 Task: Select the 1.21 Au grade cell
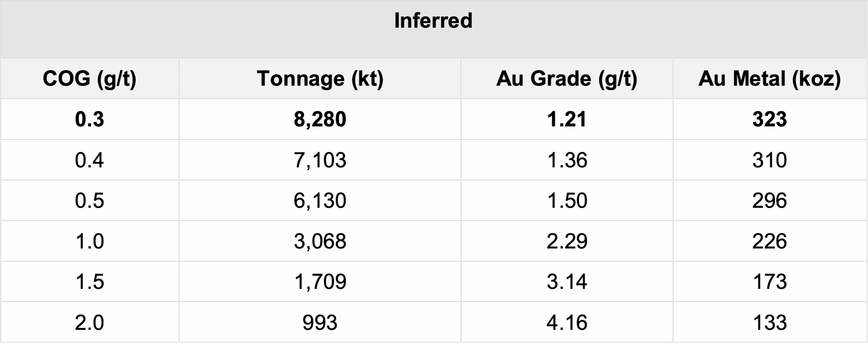pyautogui.click(x=567, y=119)
